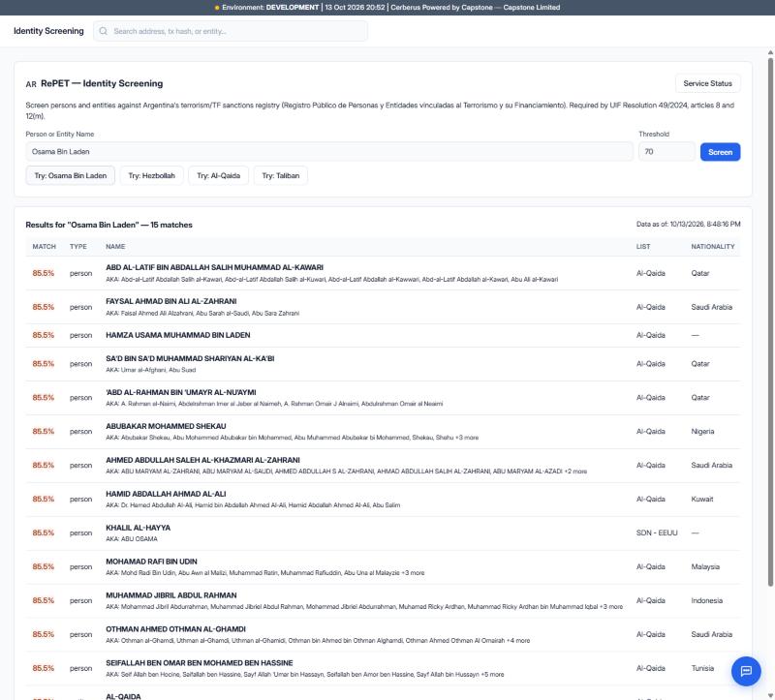
Task: Click the 'SDN - EEUU' list cell
Action: (657, 533)
